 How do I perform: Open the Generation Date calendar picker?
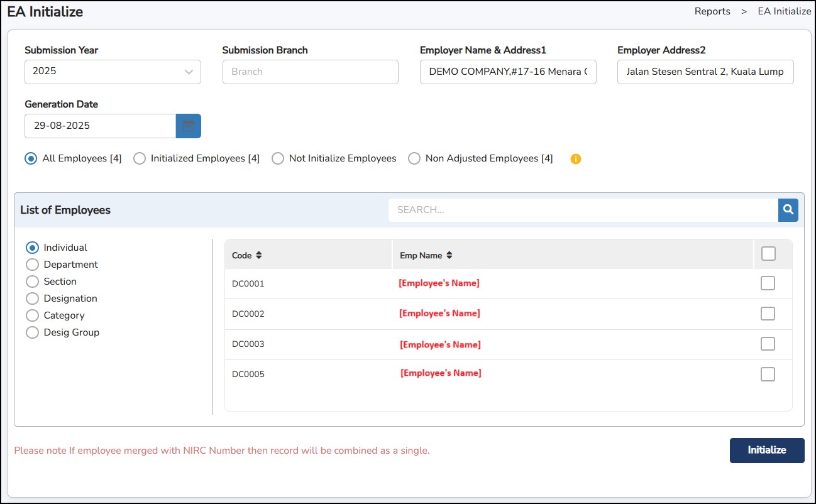pyautogui.click(x=189, y=126)
